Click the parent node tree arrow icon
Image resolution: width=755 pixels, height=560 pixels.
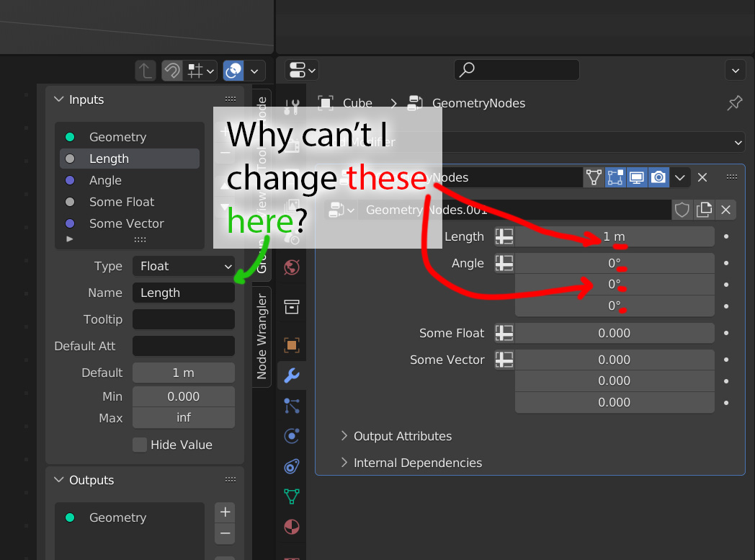(146, 71)
